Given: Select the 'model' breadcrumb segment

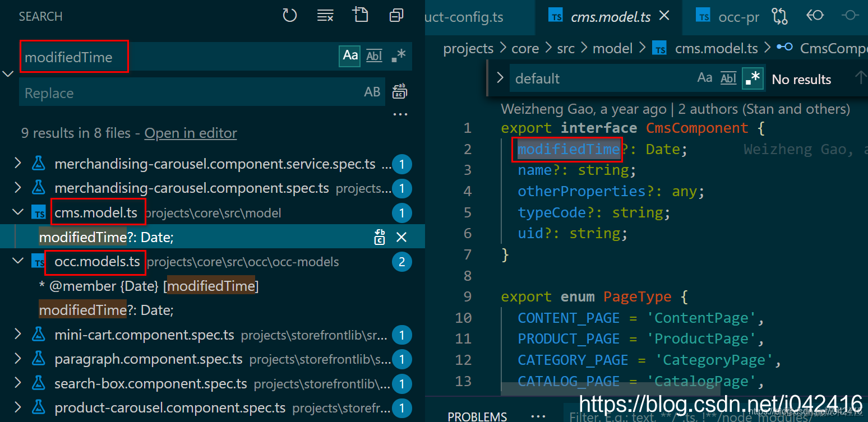Looking at the screenshot, I should (x=612, y=49).
